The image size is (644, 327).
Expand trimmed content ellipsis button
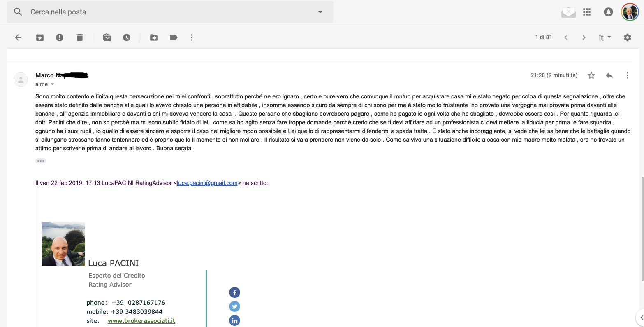(x=41, y=161)
